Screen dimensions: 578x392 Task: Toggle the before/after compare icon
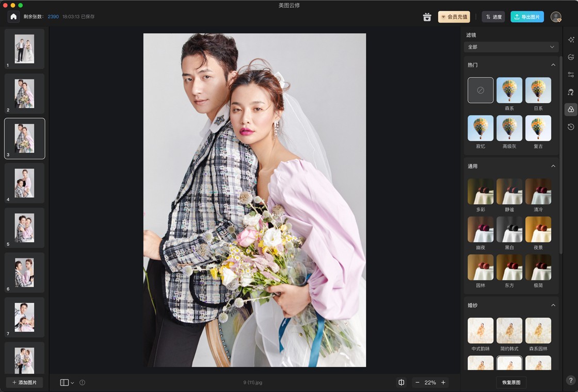click(x=402, y=382)
